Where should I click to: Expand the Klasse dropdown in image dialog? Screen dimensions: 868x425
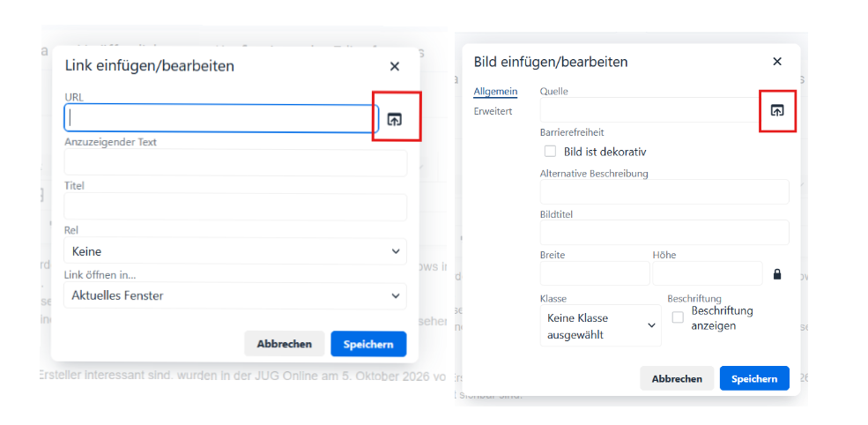[601, 326]
